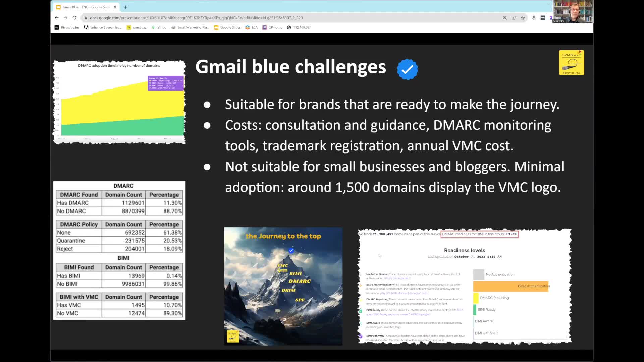The image size is (644, 362).
Task: Select the Gmail Blue - ENG browser tab
Action: pos(86,7)
